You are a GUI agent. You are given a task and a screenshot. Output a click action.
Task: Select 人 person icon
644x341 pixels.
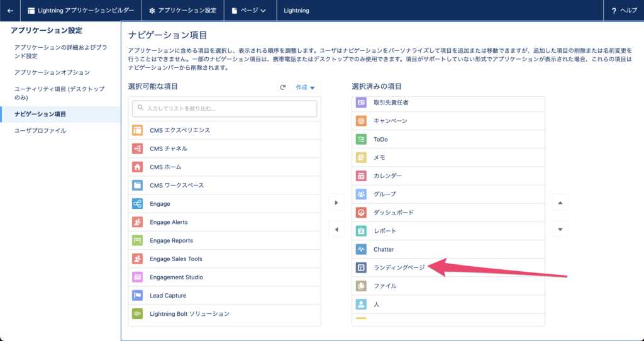[x=361, y=305]
